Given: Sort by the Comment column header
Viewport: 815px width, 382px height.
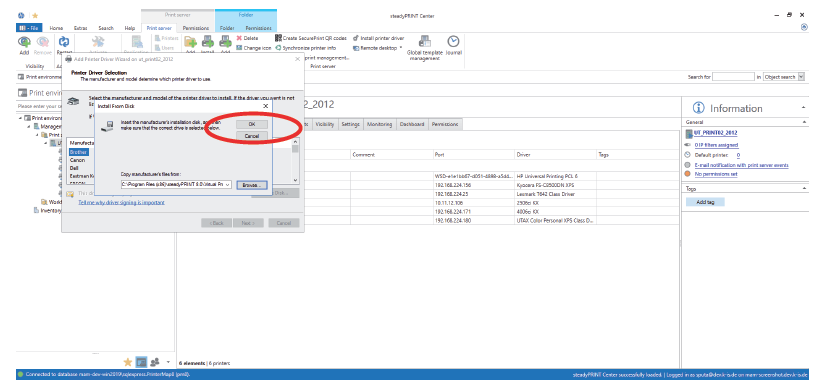Looking at the screenshot, I should tap(391, 155).
